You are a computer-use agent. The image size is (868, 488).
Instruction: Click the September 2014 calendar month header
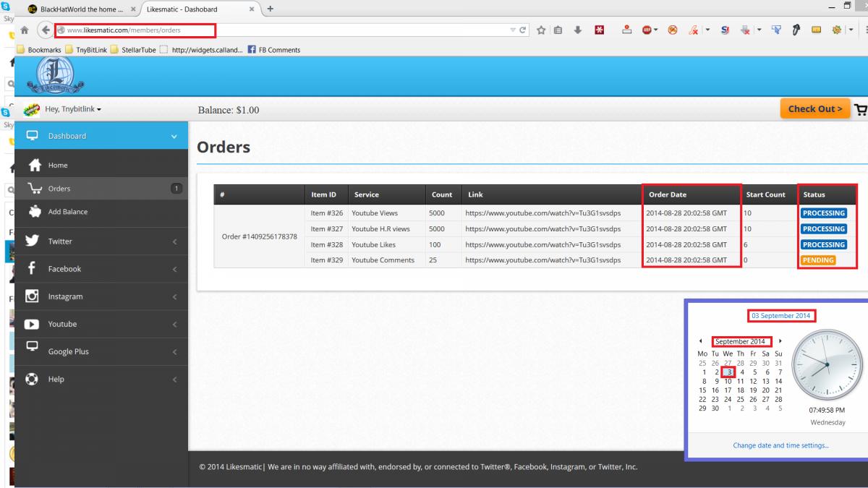[x=741, y=341]
